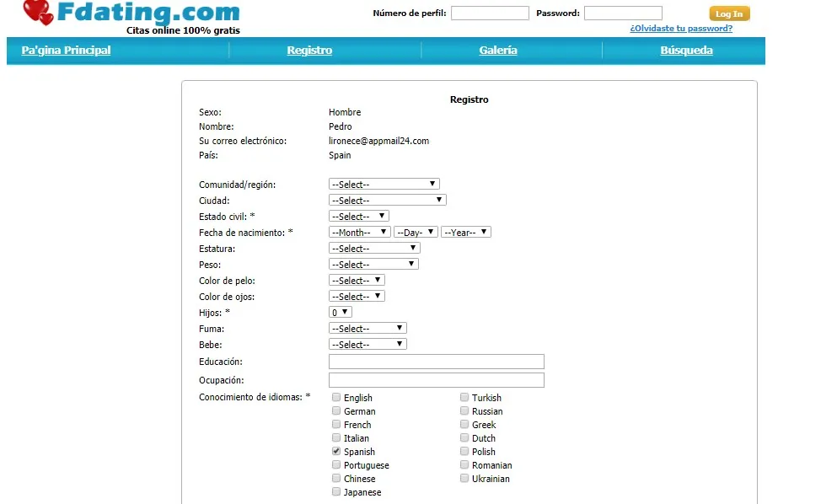Screen dimensions: 821x504
Task: Open Pa'gina Principal navigation link
Action: click(x=66, y=51)
